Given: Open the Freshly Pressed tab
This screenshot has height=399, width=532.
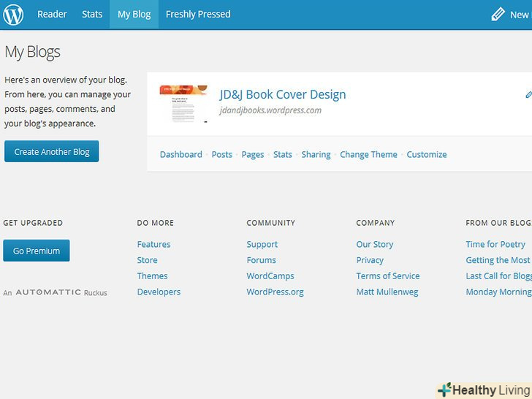Looking at the screenshot, I should coord(198,15).
